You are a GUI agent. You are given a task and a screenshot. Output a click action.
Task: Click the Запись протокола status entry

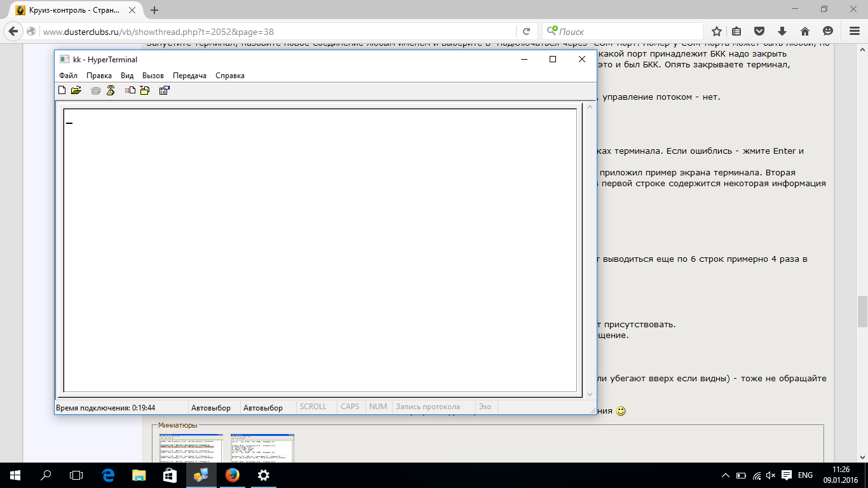click(428, 407)
